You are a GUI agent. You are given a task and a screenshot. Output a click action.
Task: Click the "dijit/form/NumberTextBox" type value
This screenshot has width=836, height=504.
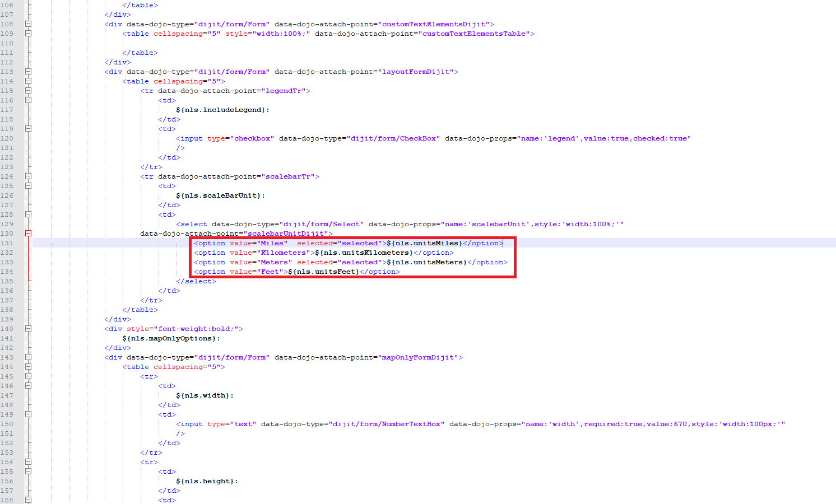pyautogui.click(x=387, y=424)
